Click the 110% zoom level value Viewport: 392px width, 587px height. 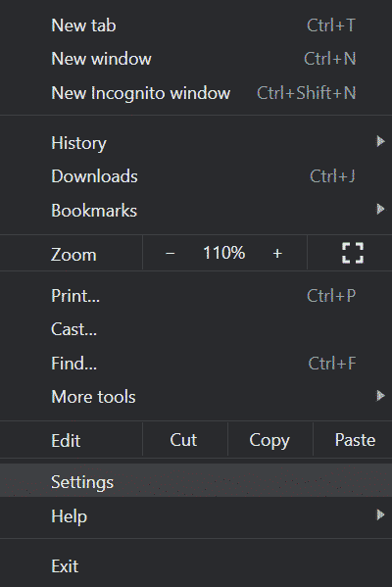click(223, 253)
